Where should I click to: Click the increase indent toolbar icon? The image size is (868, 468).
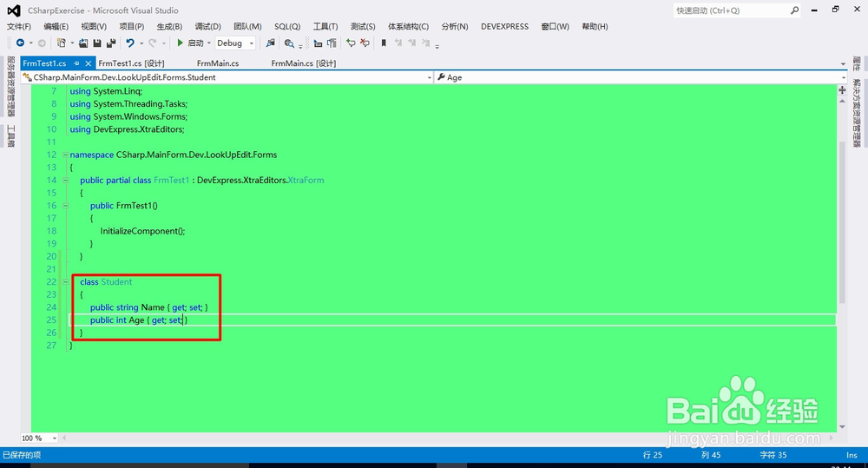click(332, 43)
